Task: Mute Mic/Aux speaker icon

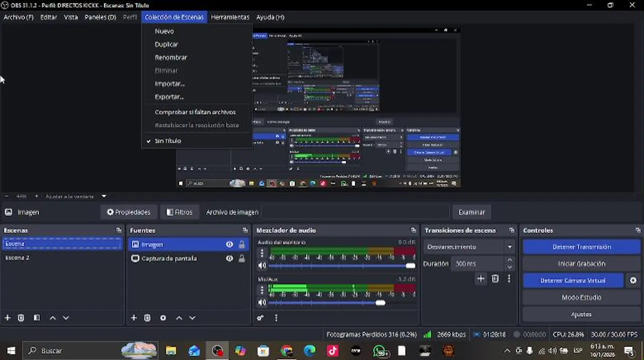Action: point(262,302)
